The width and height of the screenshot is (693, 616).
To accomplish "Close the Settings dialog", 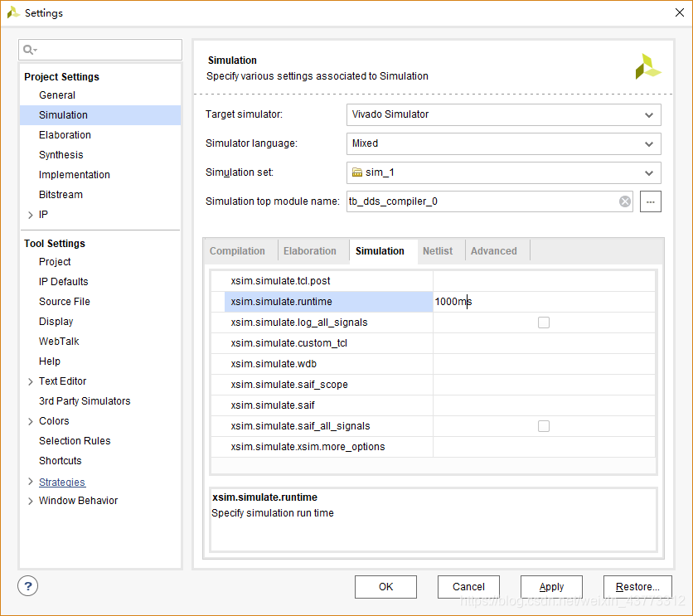I will coord(679,12).
